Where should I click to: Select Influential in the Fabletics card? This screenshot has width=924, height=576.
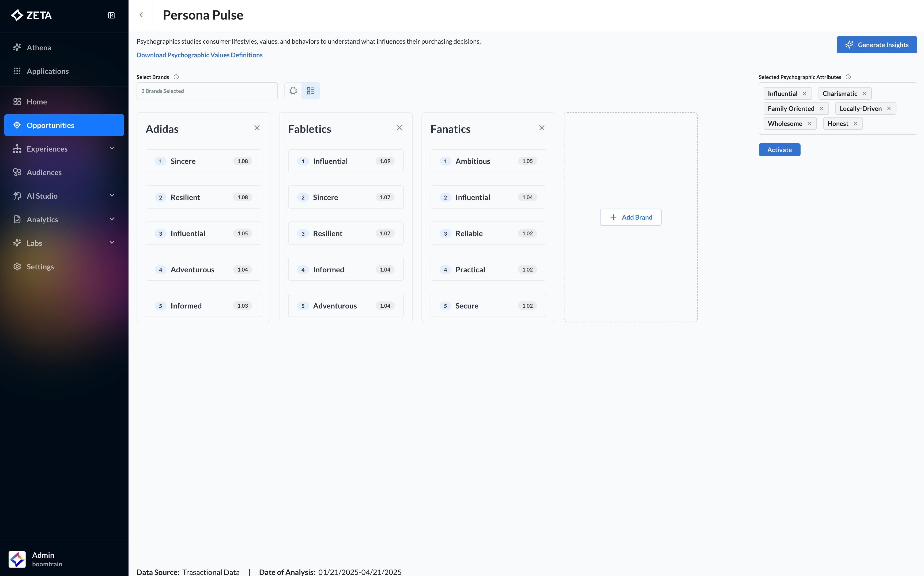(x=346, y=161)
